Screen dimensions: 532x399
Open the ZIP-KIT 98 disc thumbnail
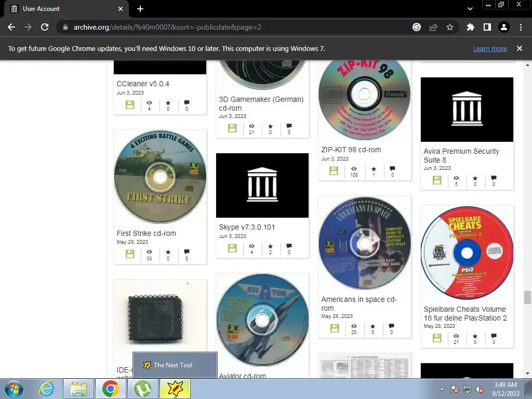pyautogui.click(x=364, y=99)
